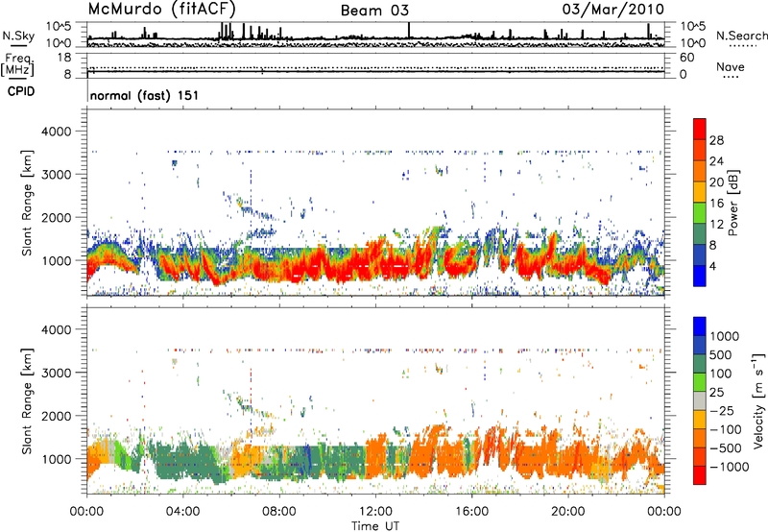This screenshot has width=768, height=532.
Task: Click the Velocity [m s-1] colorbar title
Action: click(759, 400)
